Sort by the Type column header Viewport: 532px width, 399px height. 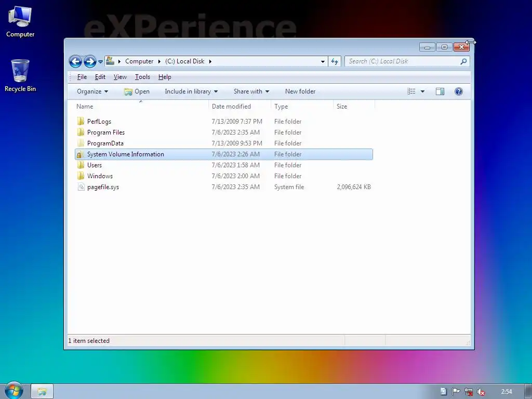302,106
